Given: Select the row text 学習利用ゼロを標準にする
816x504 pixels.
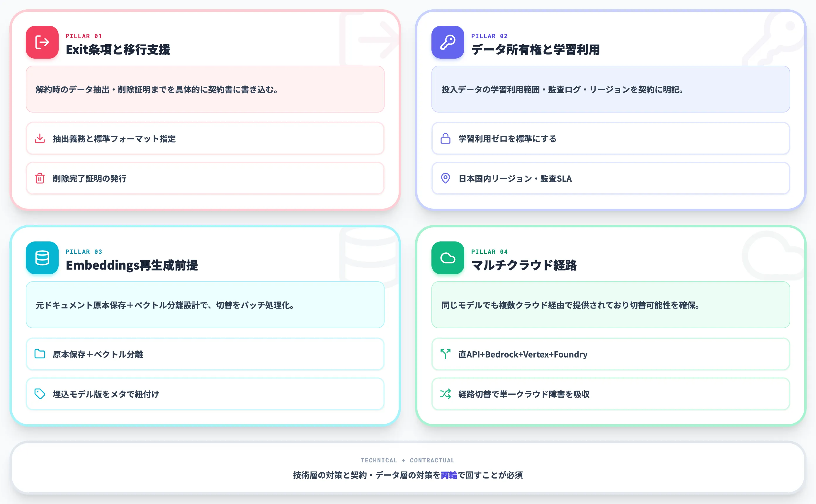Looking at the screenshot, I should click(507, 139).
